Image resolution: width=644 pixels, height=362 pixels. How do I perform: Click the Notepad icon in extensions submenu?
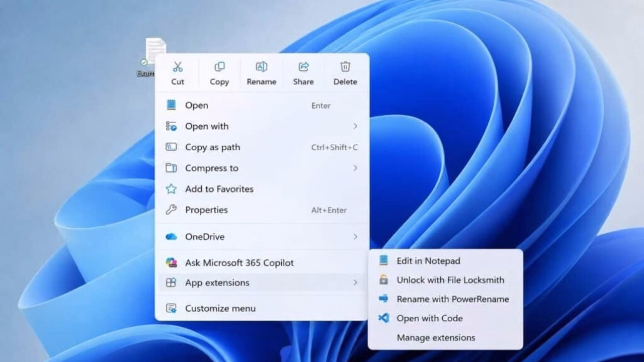click(384, 260)
